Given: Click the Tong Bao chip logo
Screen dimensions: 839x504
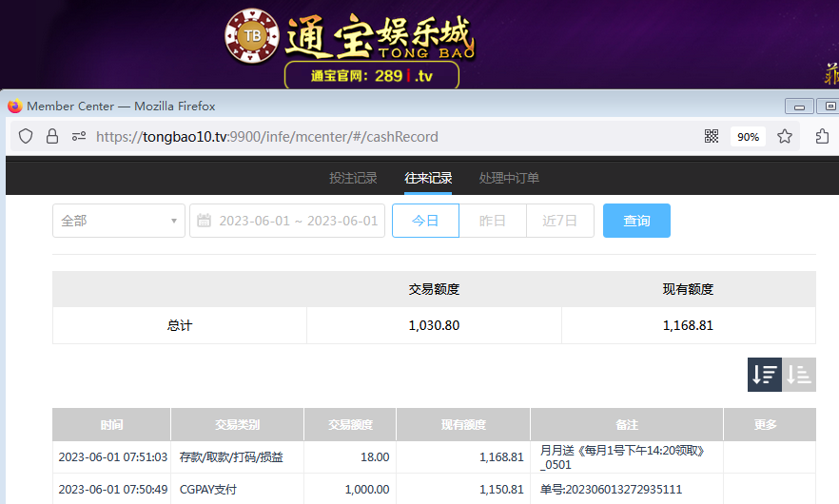Looking at the screenshot, I should point(252,37).
